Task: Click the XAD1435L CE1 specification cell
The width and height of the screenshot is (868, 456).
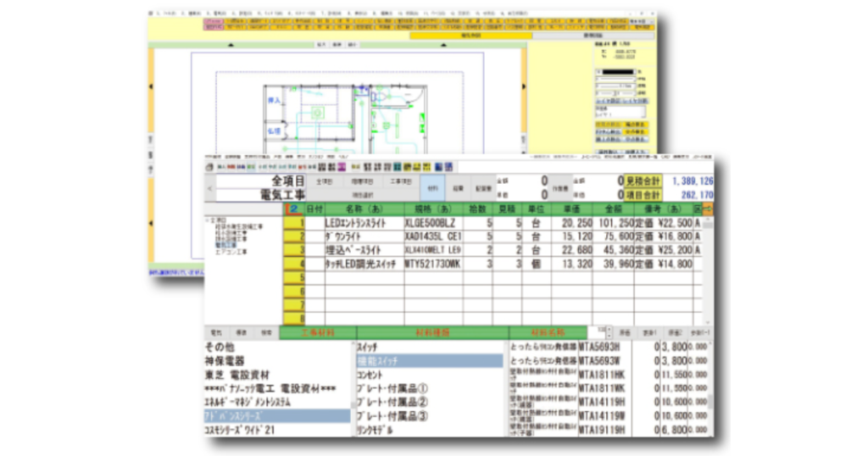Action: [x=433, y=236]
